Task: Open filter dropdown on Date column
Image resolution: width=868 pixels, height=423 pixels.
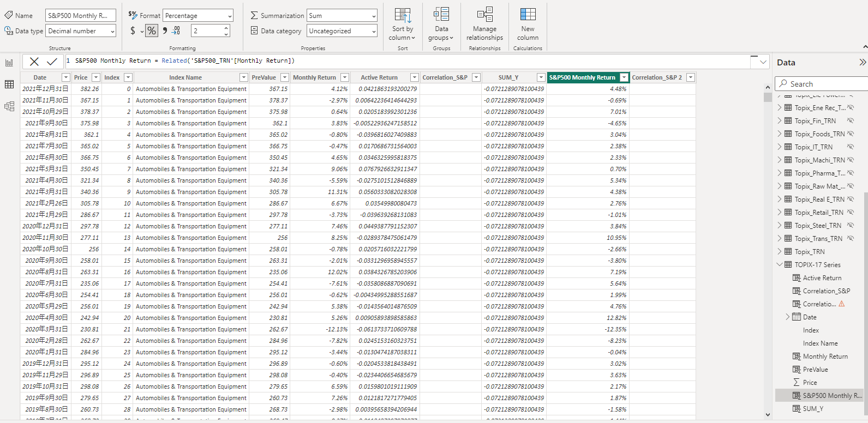Action: [65, 77]
